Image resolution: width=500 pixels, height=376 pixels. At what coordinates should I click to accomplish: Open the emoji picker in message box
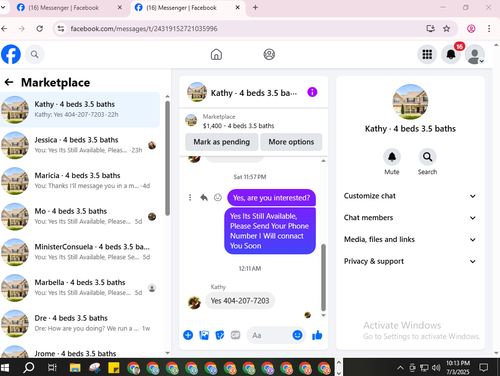pyautogui.click(x=297, y=335)
